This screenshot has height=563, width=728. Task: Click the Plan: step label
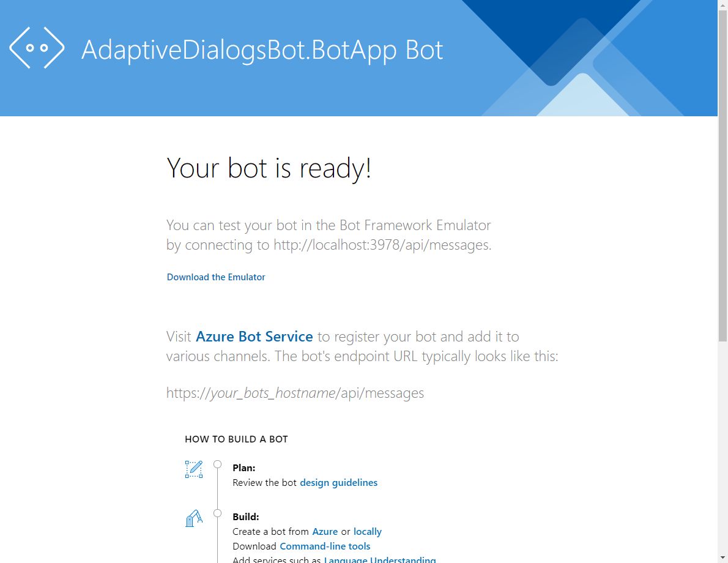243,468
